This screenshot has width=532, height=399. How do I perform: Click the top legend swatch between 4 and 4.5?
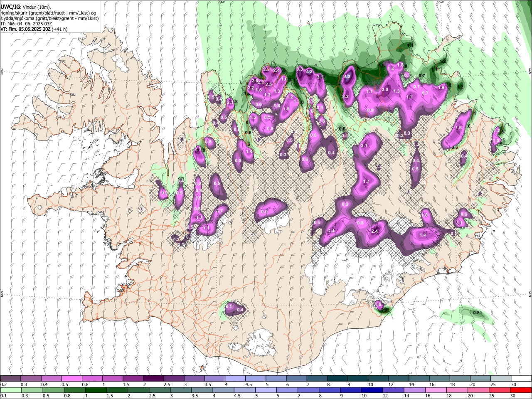(235, 379)
